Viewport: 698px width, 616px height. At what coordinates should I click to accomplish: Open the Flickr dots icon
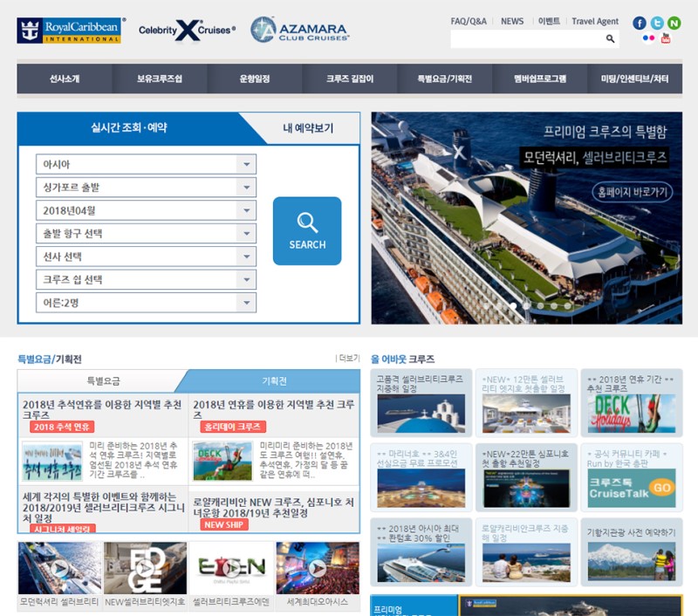(x=648, y=38)
